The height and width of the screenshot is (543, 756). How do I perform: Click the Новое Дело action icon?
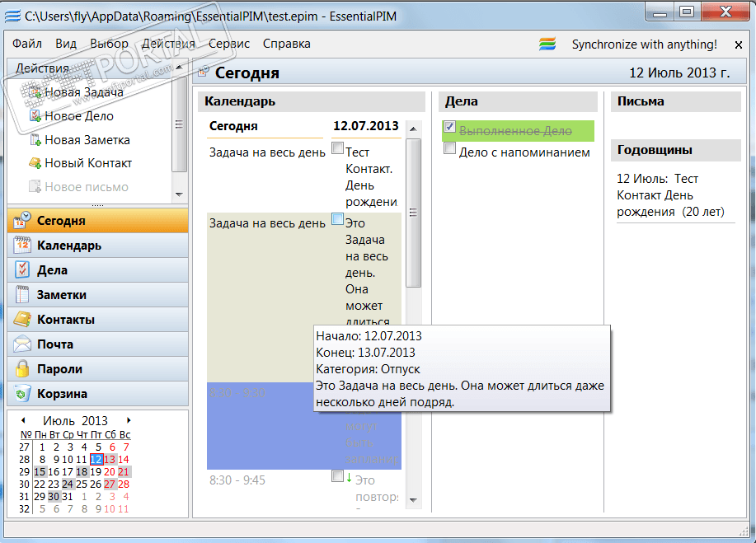pyautogui.click(x=35, y=115)
